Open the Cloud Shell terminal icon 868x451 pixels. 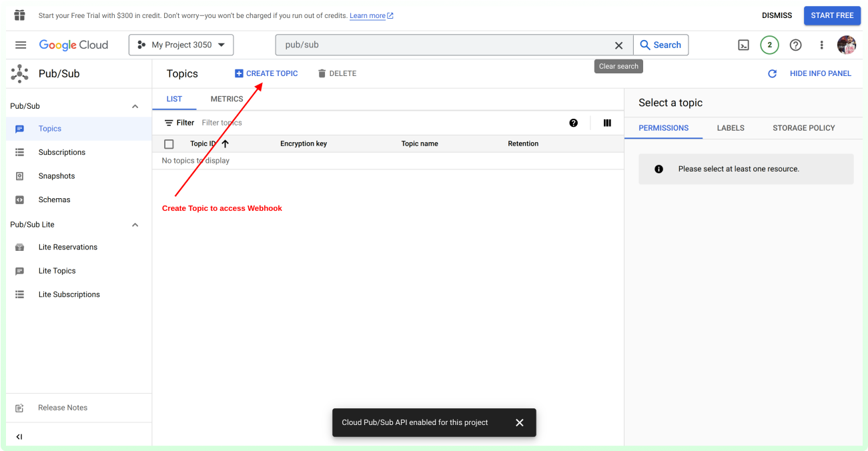[x=743, y=45]
